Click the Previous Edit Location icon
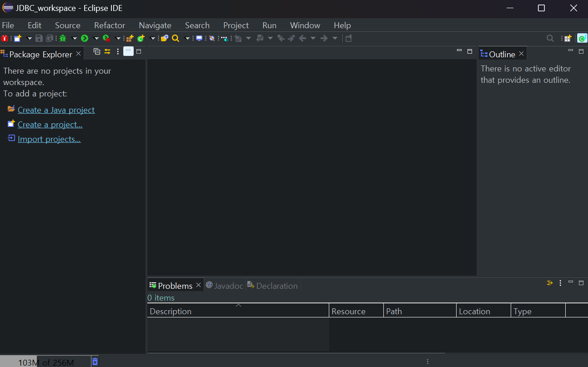This screenshot has height=367, width=588. tap(281, 39)
